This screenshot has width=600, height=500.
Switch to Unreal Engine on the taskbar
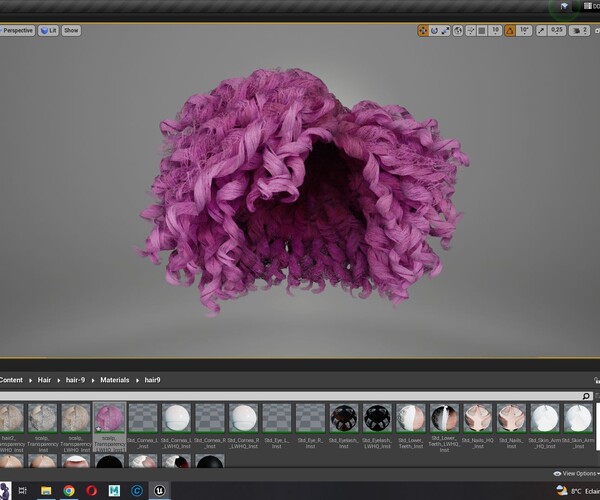(160, 490)
